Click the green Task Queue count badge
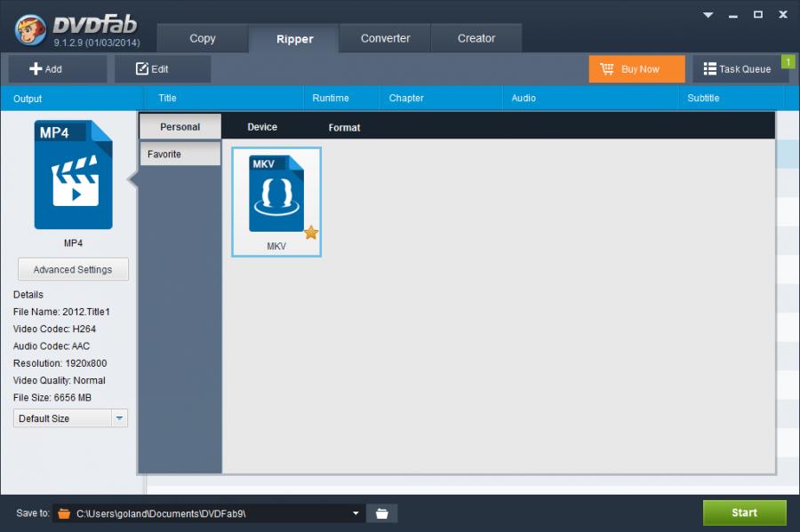Image resolution: width=800 pixels, height=532 pixels. pos(788,62)
